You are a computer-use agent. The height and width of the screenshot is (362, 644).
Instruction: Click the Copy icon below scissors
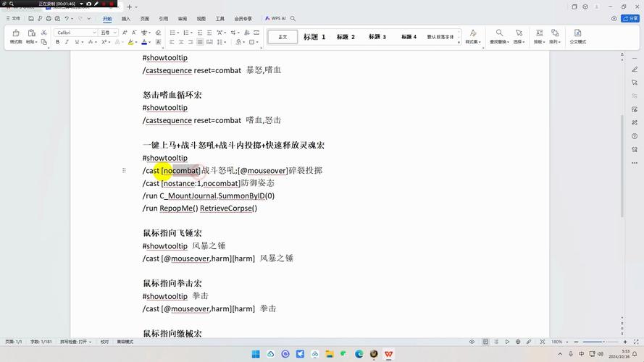pyautogui.click(x=44, y=42)
